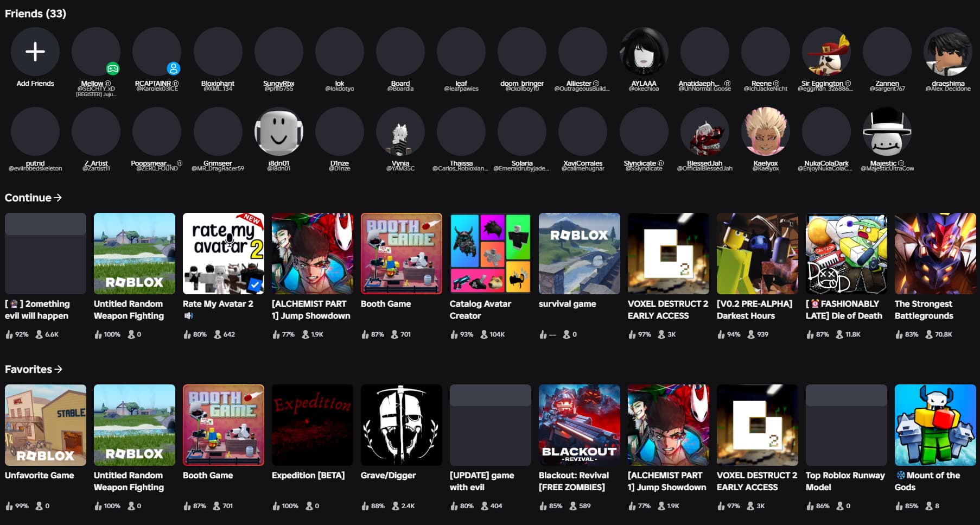Open blank thumbnail for 2omething evil will happen

pyautogui.click(x=46, y=254)
